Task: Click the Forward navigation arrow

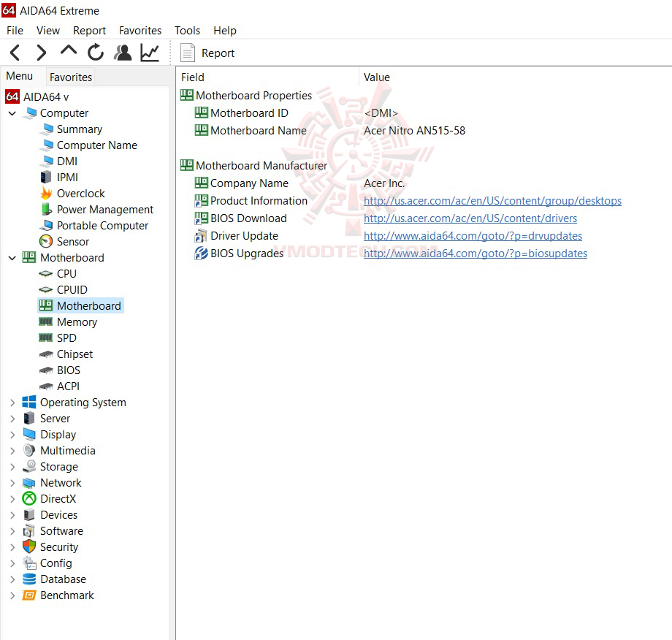Action: [x=41, y=53]
